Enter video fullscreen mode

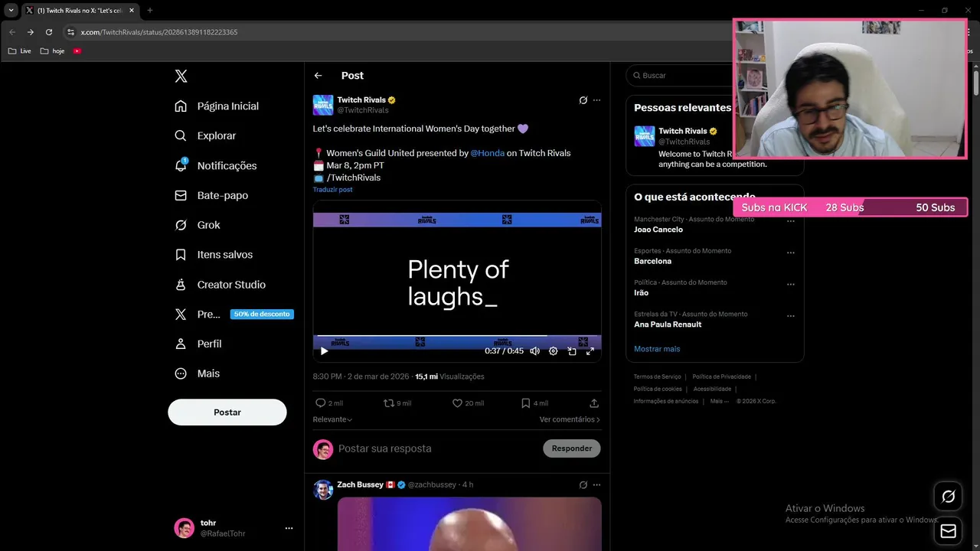coord(590,351)
